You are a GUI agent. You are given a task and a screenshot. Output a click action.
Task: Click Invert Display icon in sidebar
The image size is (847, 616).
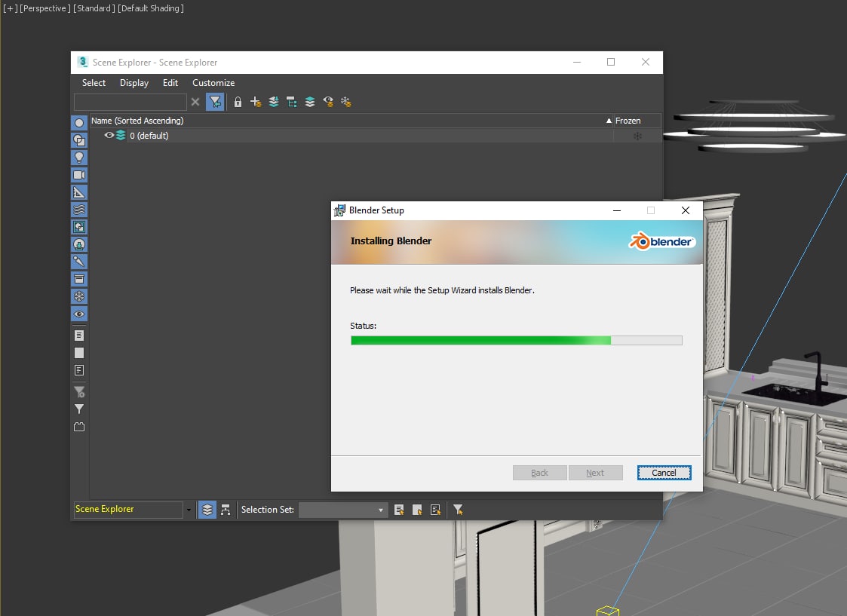click(x=79, y=369)
